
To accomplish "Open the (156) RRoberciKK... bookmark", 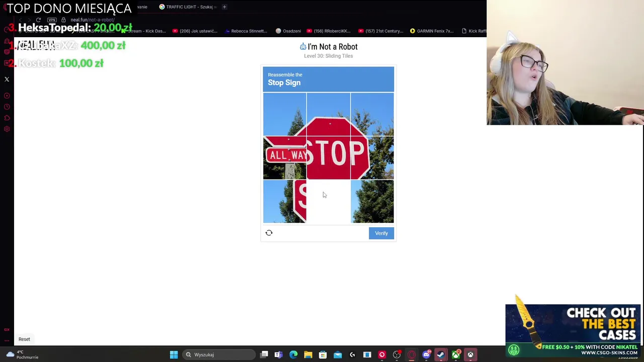I will (x=328, y=31).
